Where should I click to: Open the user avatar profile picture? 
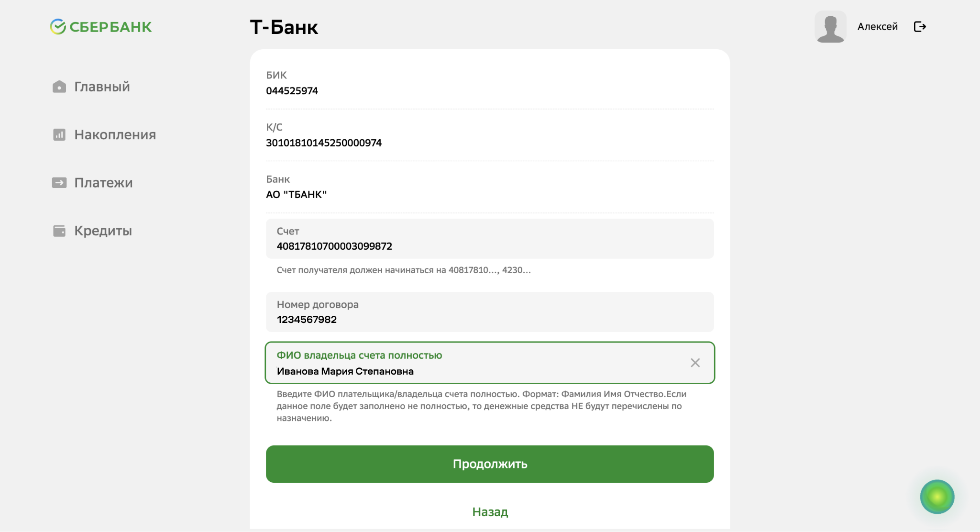830,27
